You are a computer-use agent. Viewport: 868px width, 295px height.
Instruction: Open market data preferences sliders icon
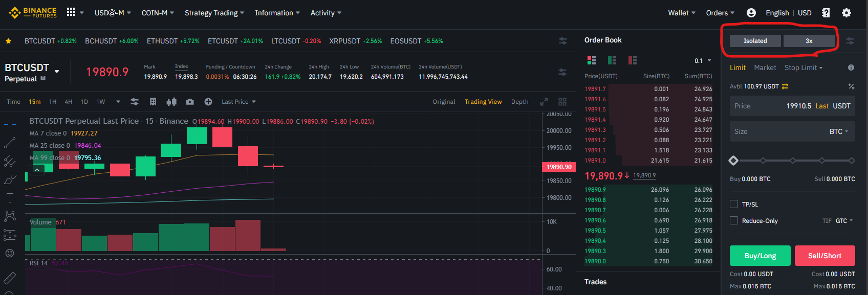[x=562, y=72]
